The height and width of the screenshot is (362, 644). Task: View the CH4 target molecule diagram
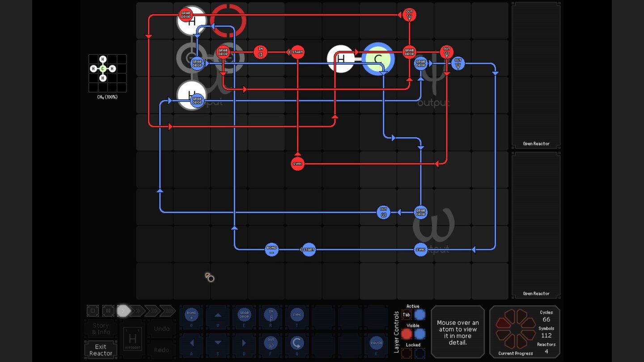coord(107,73)
